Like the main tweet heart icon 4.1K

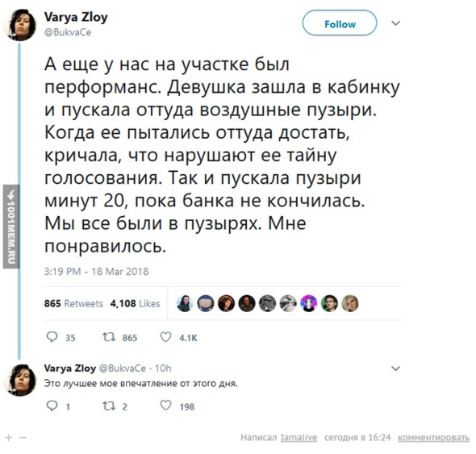coord(165,337)
